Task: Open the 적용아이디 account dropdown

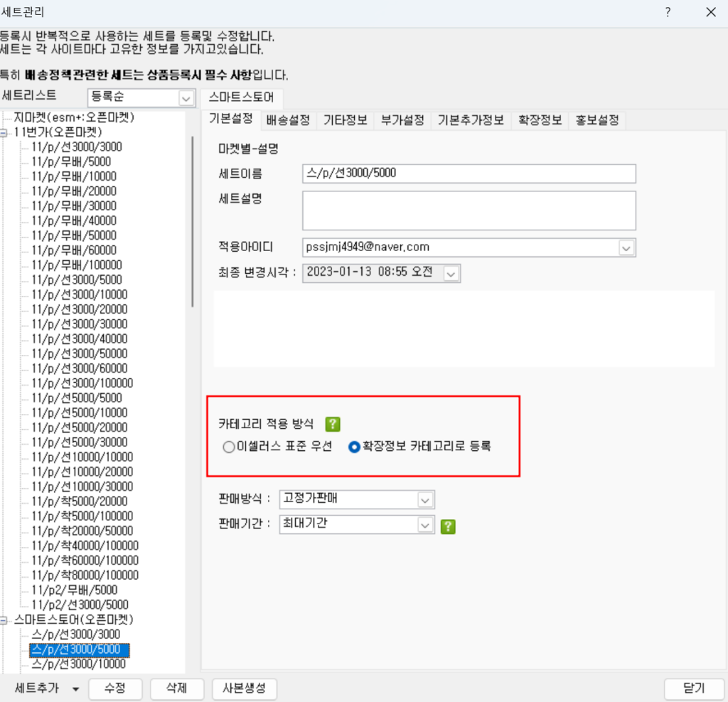Action: click(x=626, y=248)
